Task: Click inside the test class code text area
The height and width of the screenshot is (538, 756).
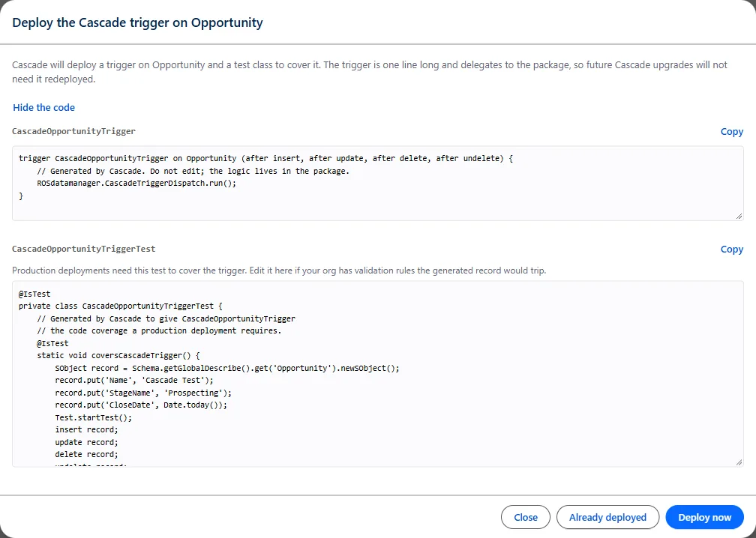Action: click(x=377, y=374)
